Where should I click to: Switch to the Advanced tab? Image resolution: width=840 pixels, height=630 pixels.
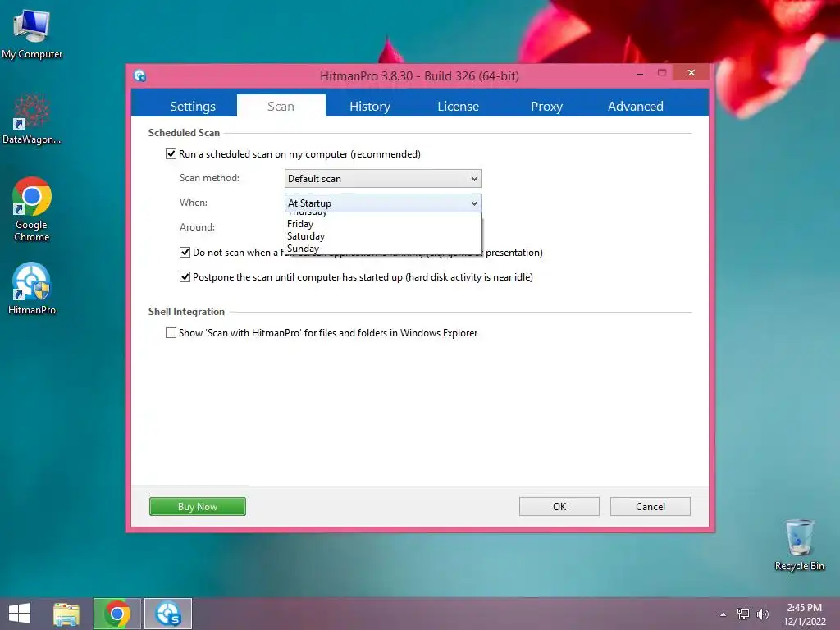(636, 106)
